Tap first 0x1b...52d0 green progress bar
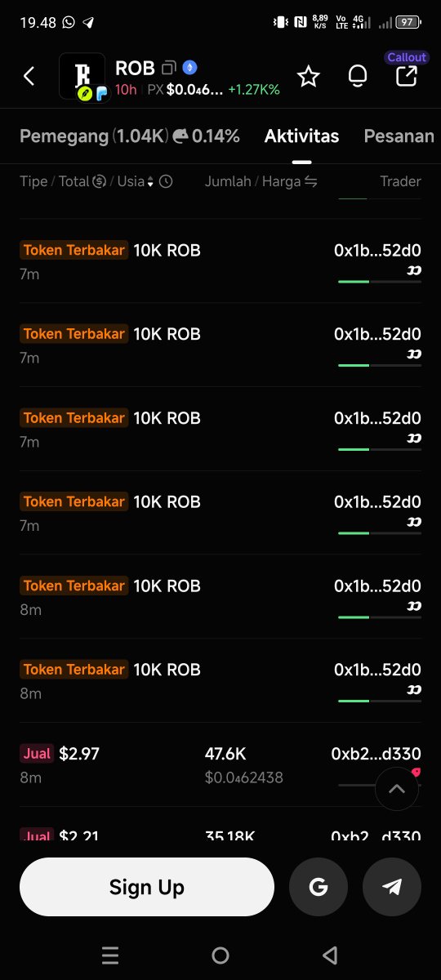 coord(380,282)
